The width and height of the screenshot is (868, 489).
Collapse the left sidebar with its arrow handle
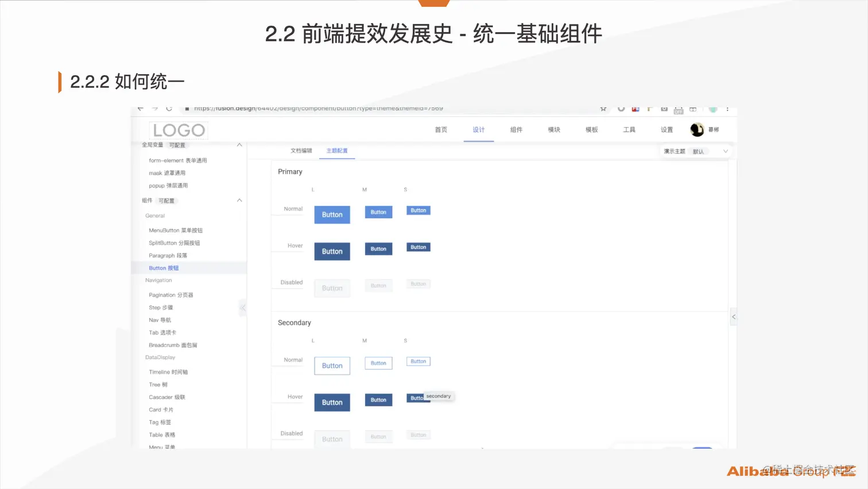tap(243, 308)
